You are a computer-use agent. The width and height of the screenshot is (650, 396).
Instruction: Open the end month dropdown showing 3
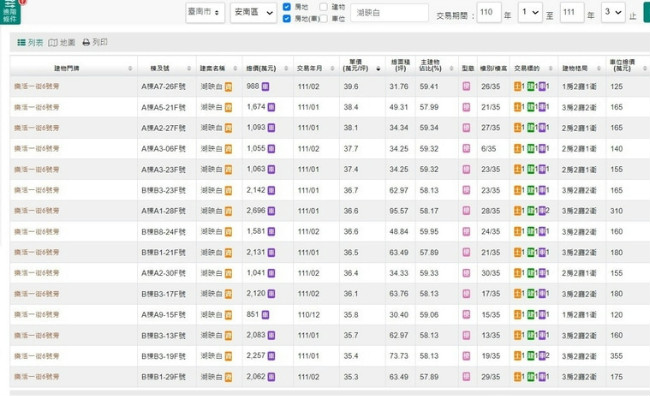[613, 12]
